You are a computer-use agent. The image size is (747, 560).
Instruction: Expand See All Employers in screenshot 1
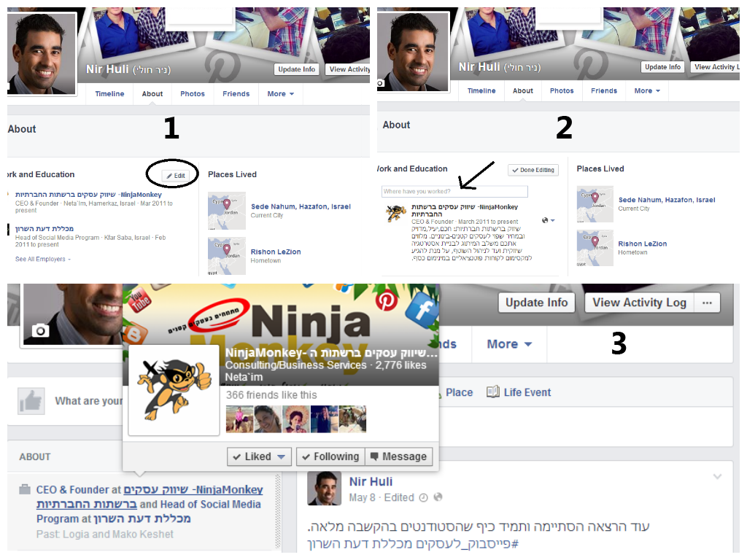(43, 259)
